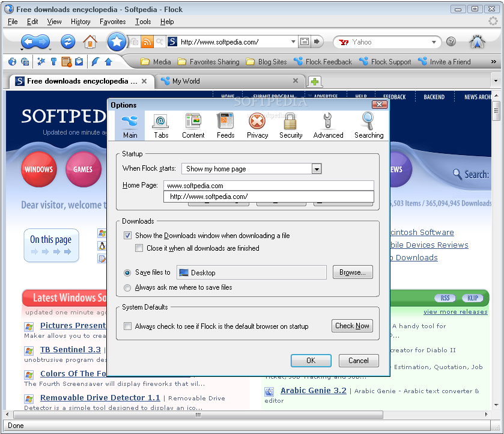Select the http://www.softpedia.com/ autocomplete suggestion
504x434 pixels.
269,197
